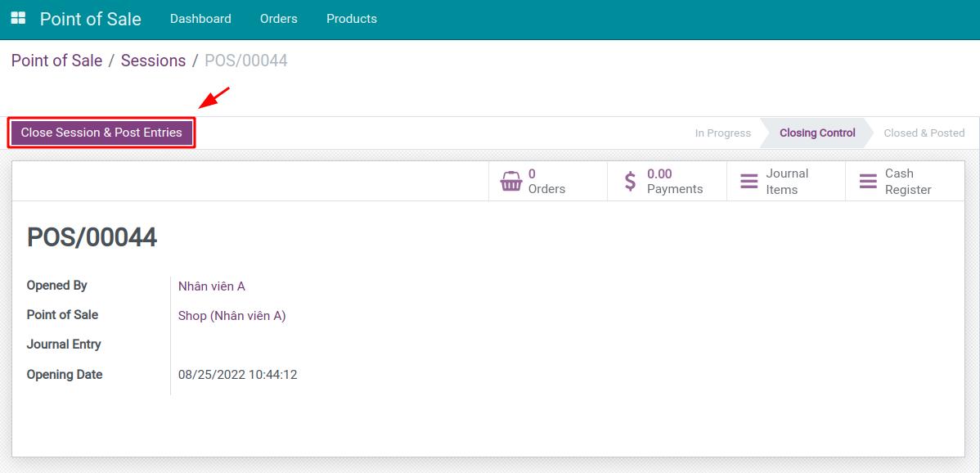This screenshot has height=473, width=980.
Task: Navigate to Sessions breadcrumb
Action: click(153, 61)
